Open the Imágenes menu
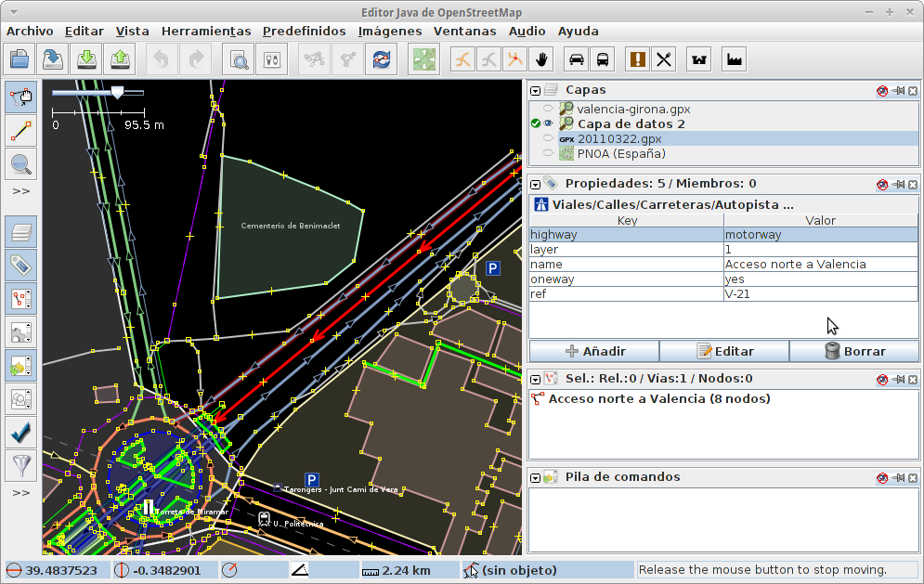 pos(390,31)
